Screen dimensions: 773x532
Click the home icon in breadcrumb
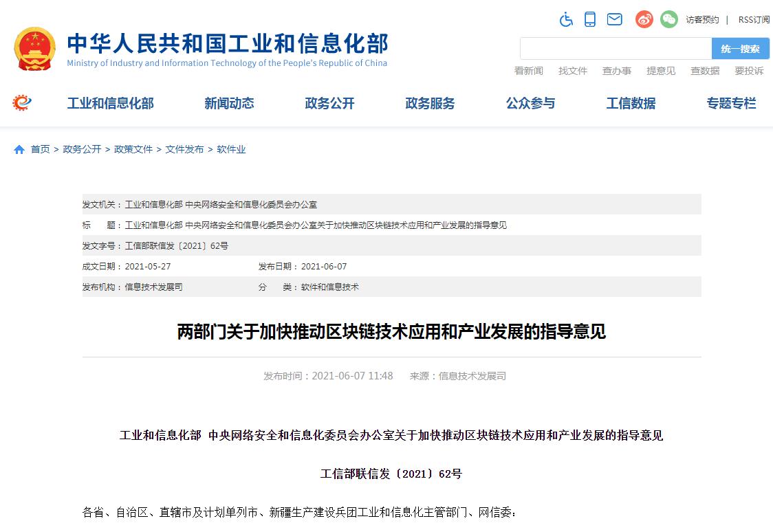coord(19,150)
